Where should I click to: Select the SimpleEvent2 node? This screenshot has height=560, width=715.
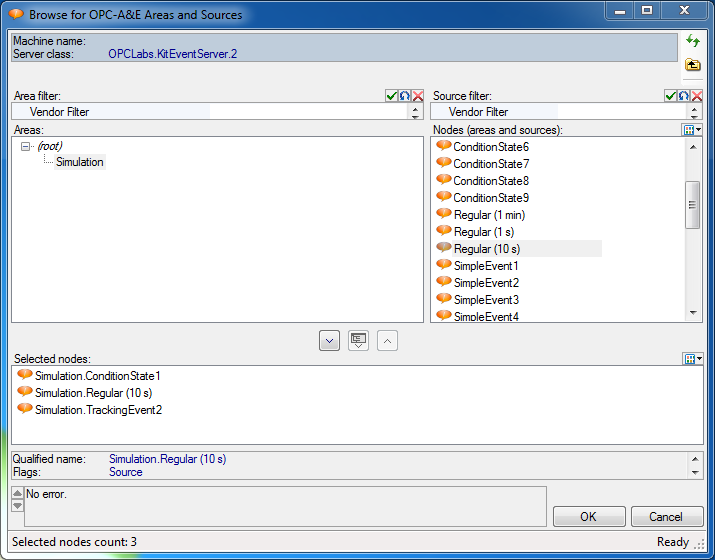click(x=486, y=283)
